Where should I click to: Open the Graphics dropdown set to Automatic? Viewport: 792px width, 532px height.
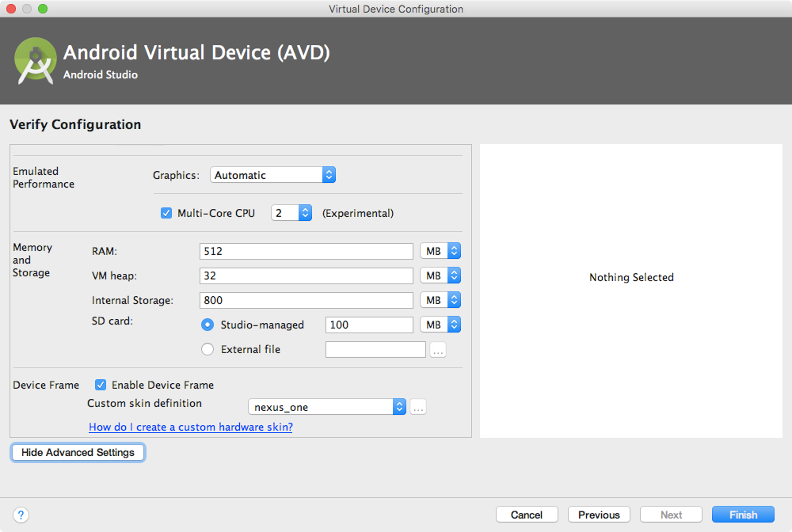(x=272, y=175)
